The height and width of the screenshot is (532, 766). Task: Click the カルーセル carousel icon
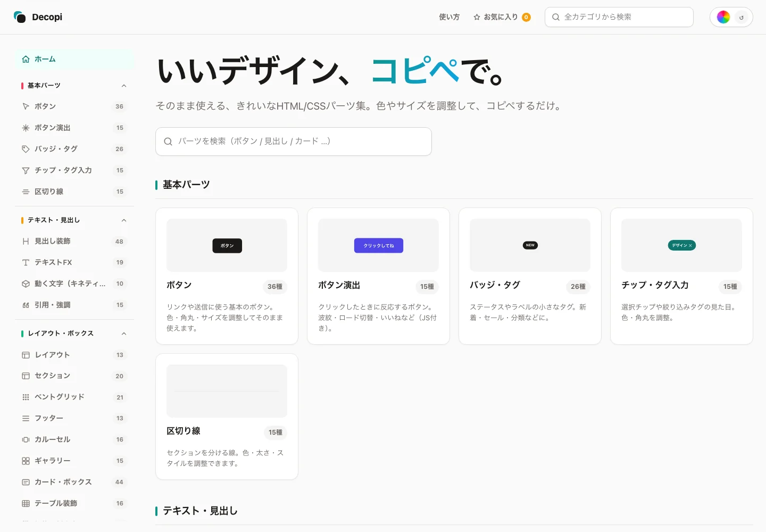pos(26,439)
